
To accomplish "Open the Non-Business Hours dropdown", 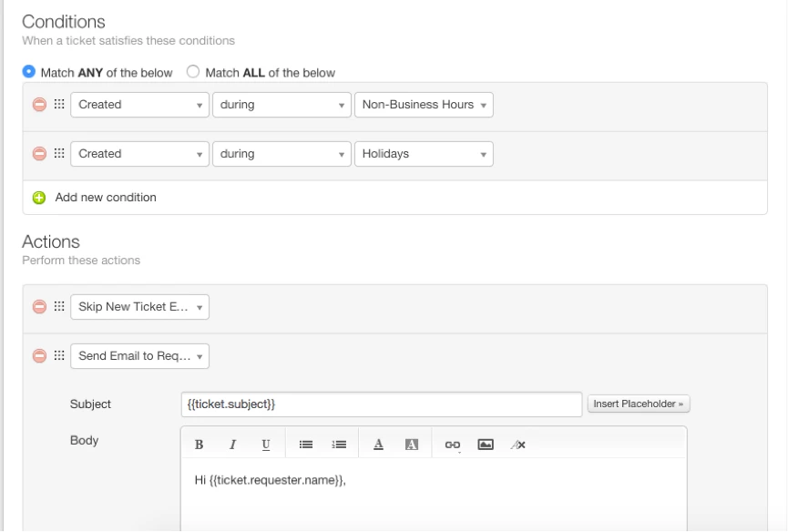I will 424,104.
